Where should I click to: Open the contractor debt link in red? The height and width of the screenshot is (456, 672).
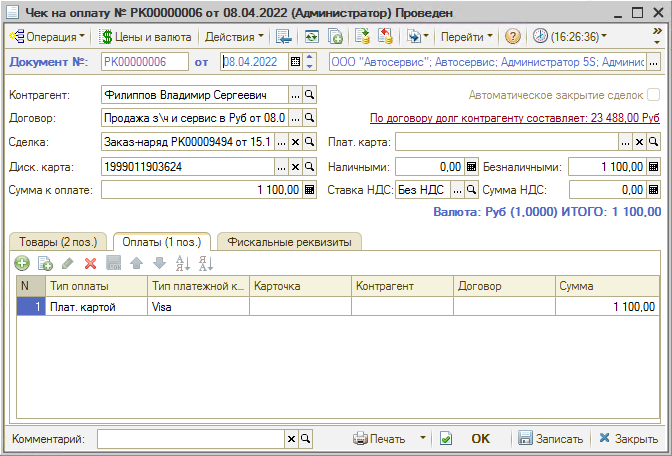point(515,117)
